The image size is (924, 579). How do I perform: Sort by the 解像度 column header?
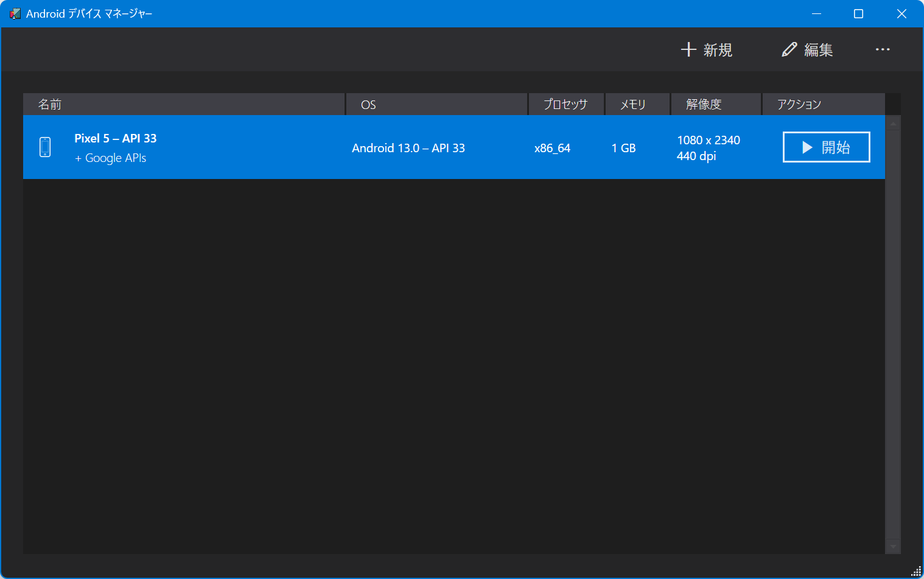(716, 104)
